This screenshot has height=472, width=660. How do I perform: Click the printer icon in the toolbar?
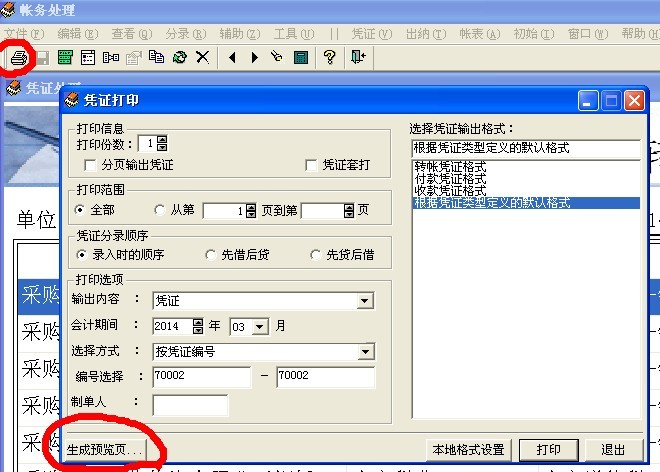tap(19, 58)
